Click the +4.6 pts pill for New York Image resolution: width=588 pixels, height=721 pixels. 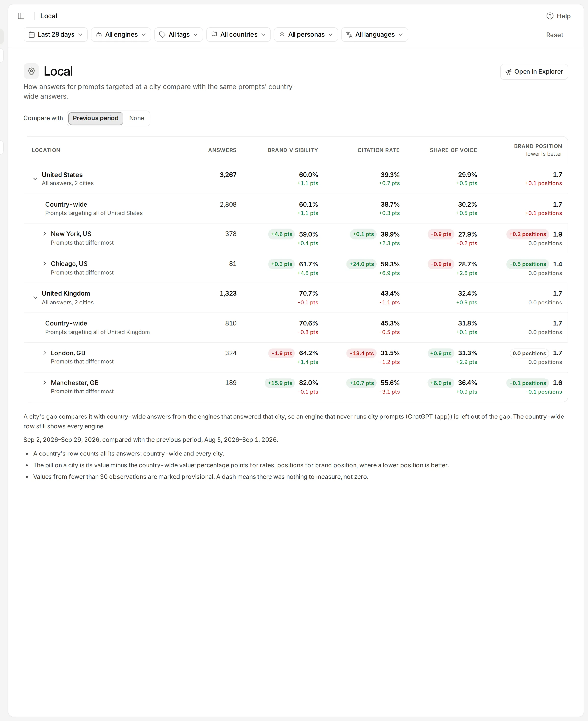(x=282, y=234)
